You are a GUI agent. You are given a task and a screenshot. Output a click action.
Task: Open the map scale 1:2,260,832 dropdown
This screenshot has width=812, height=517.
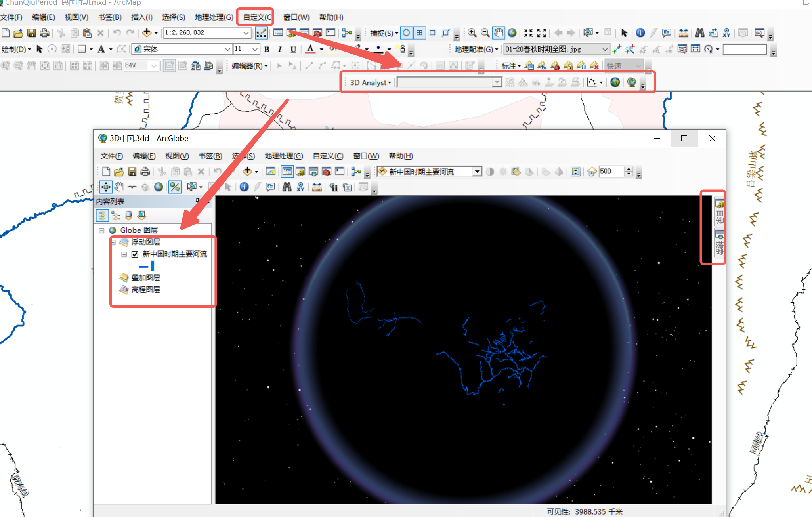click(246, 32)
